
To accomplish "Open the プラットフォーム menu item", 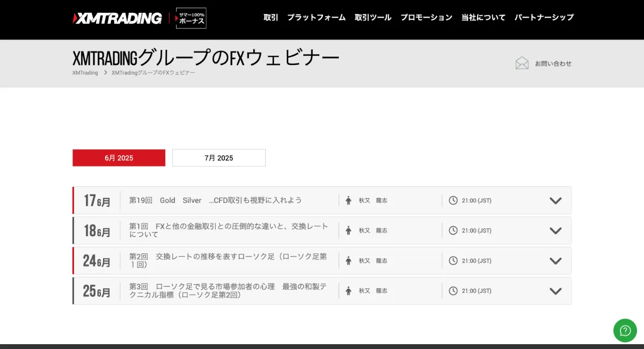I will (317, 18).
